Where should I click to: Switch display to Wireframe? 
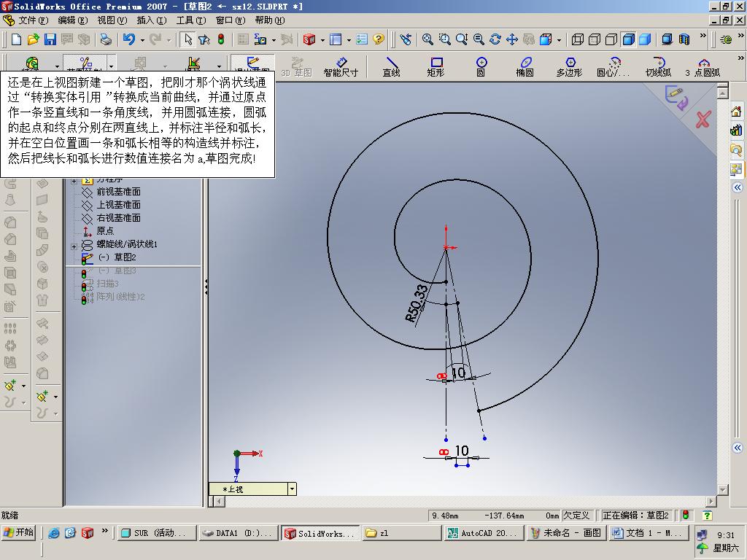pos(578,39)
